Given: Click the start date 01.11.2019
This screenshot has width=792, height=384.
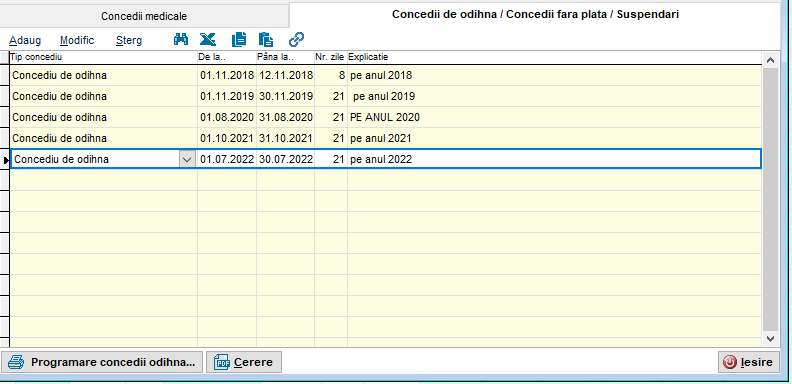Looking at the screenshot, I should pos(227,96).
